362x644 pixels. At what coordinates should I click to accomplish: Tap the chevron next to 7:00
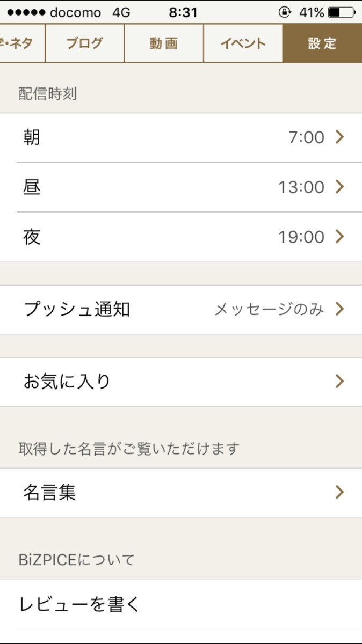(x=339, y=138)
